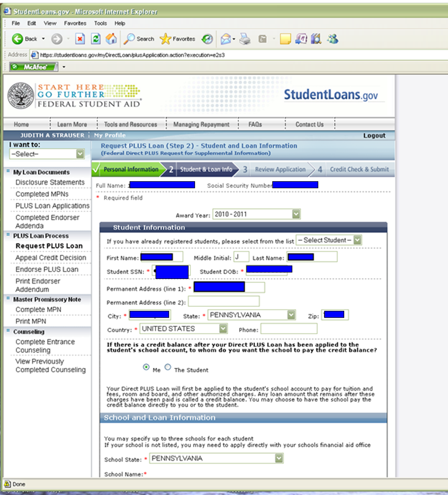Open the Mail icon dropdown arrow
Viewport: 448px width, 495px height.
tap(234, 39)
